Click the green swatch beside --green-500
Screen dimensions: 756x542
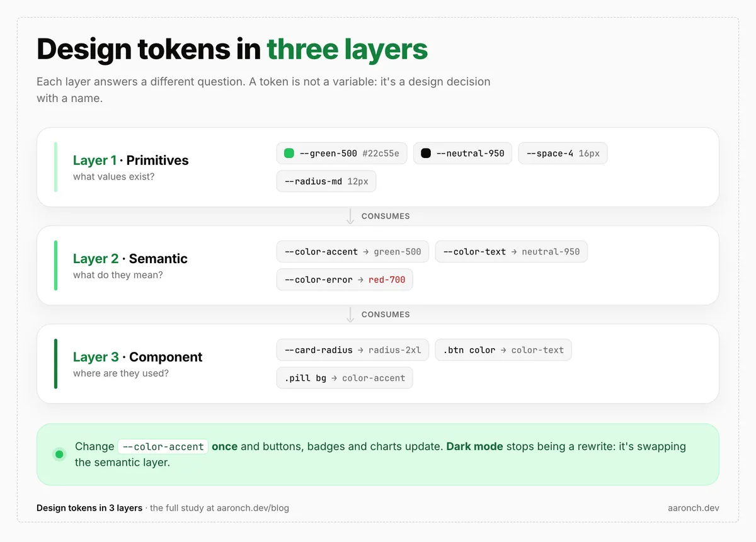click(289, 153)
